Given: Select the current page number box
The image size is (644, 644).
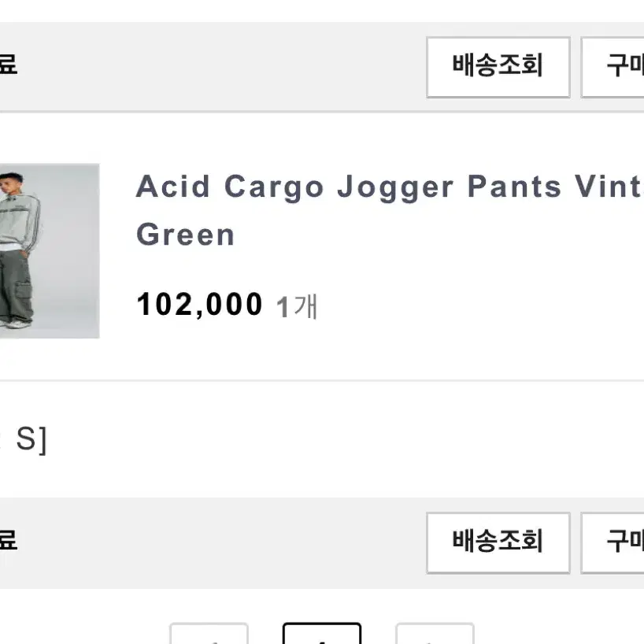Looking at the screenshot, I should point(322,634).
